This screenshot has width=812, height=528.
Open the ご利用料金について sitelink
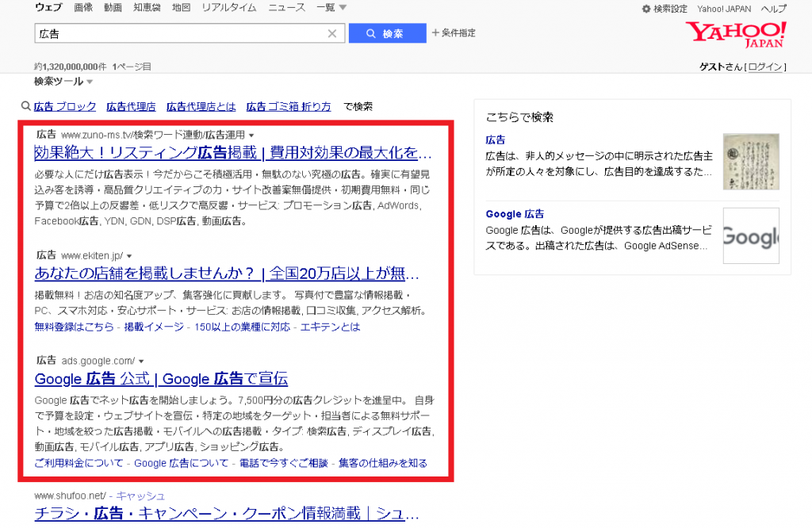(79, 463)
